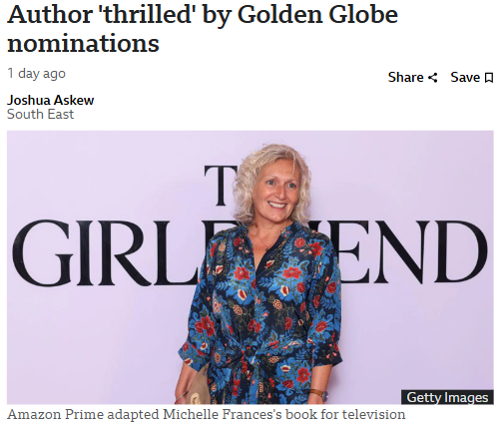
Task: Click 'Golden Globe' in the headline
Action: pyautogui.click(x=317, y=15)
